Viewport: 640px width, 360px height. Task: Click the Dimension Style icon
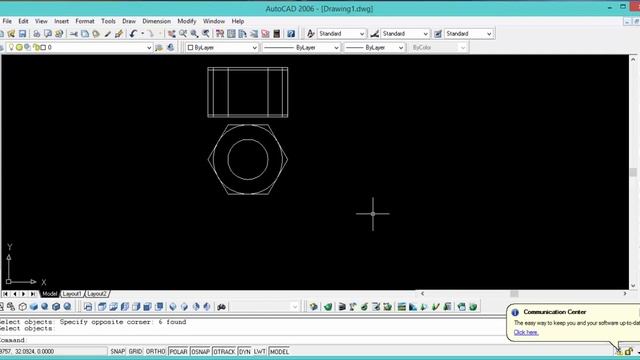374,33
